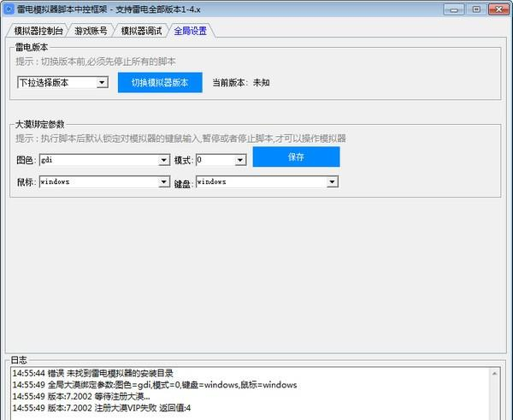The width and height of the screenshot is (513, 420).
Task: Click the blue 保存 button
Action: click(296, 157)
